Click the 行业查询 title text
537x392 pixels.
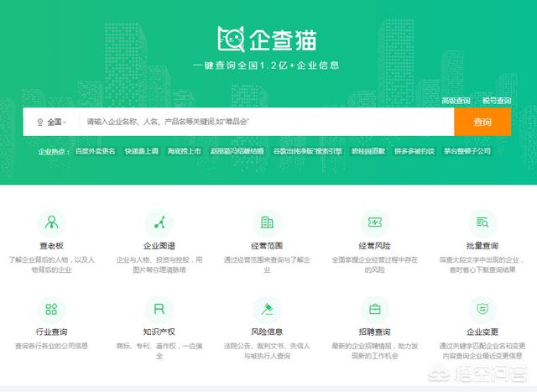[51, 332]
